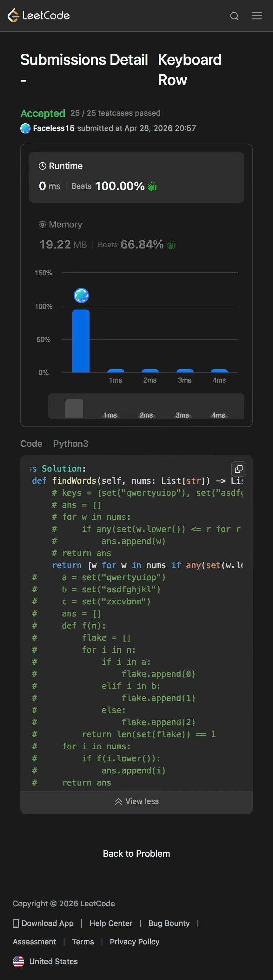The width and height of the screenshot is (273, 980).
Task: Click the small 3ms chart bar
Action: point(185,371)
